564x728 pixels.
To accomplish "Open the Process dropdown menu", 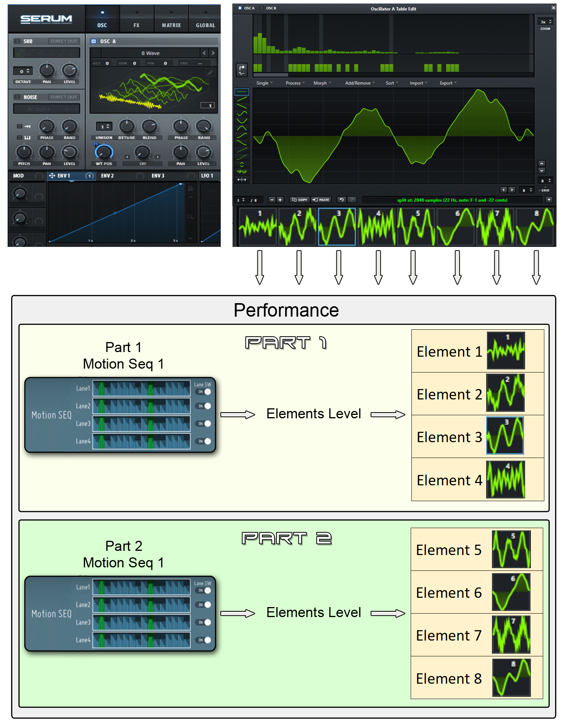I will pos(295,83).
